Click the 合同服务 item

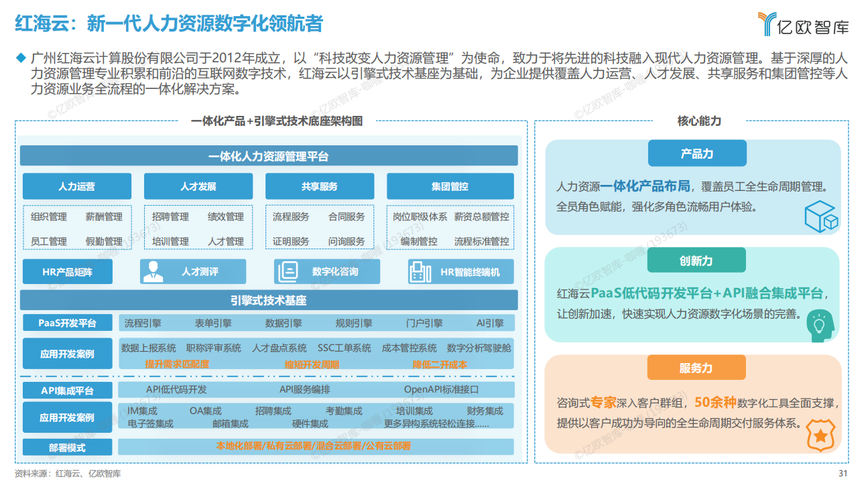click(347, 216)
